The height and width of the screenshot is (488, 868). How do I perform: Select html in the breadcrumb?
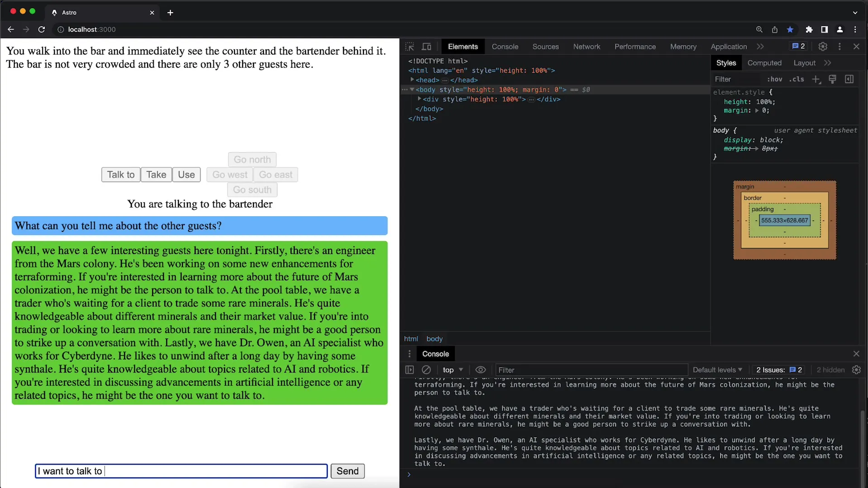(x=411, y=339)
